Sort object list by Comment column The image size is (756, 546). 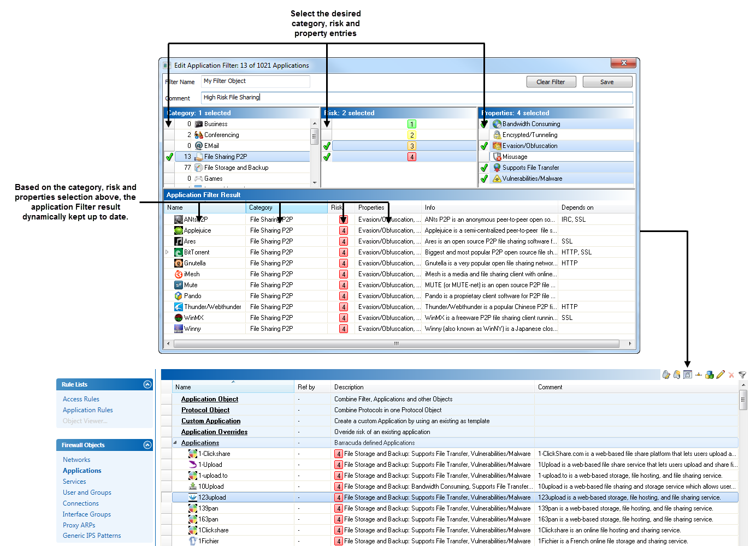coord(636,387)
